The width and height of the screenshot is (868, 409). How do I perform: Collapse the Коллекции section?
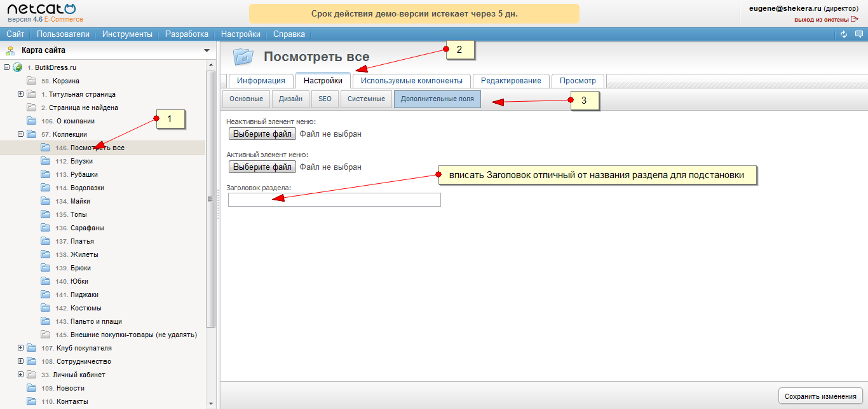tap(21, 134)
